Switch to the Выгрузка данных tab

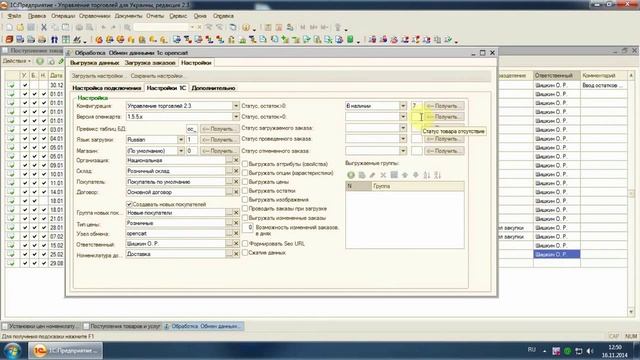(95, 63)
